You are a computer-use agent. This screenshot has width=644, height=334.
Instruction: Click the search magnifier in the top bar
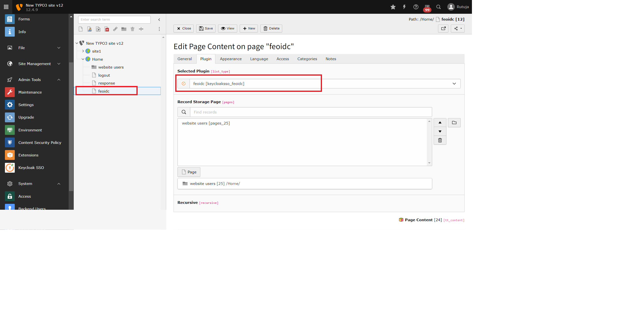click(x=438, y=7)
